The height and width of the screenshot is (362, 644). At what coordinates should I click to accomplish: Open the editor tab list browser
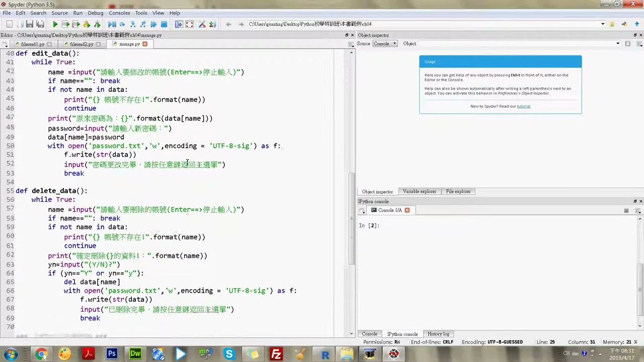tap(5, 44)
